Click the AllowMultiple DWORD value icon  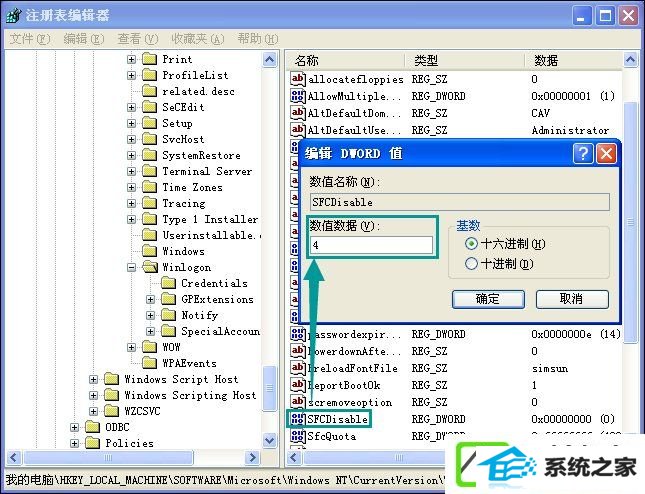(297, 96)
